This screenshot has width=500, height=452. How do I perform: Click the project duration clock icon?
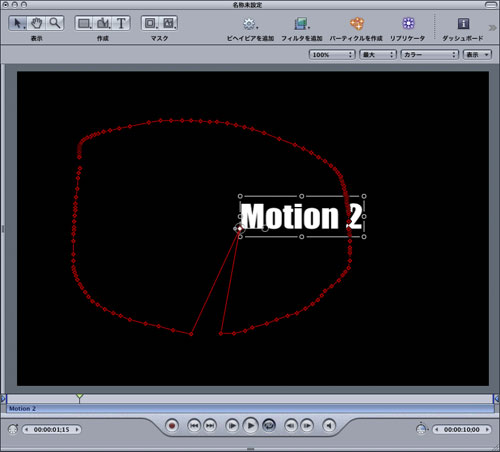[422, 429]
